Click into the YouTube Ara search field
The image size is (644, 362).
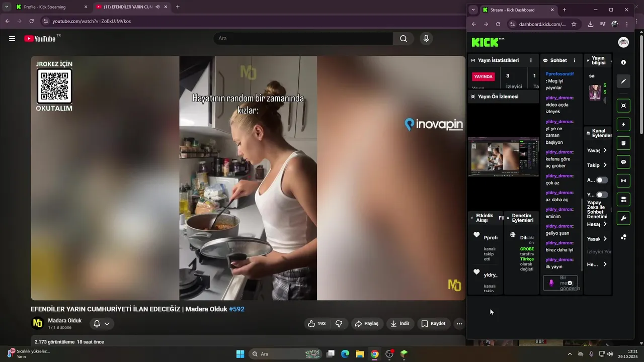click(x=303, y=39)
